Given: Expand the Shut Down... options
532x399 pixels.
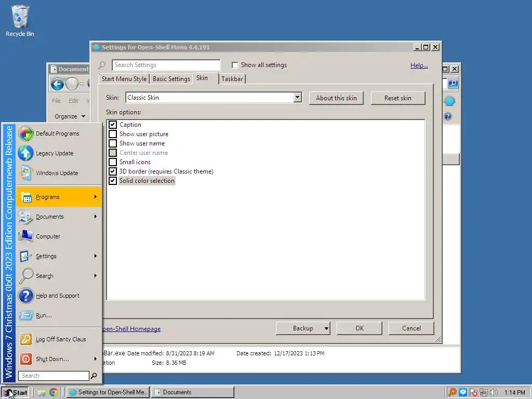Looking at the screenshot, I should pos(96,358).
